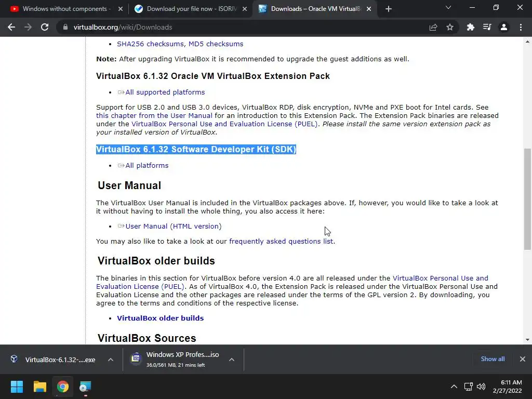
Task: Show all downloads
Action: click(x=493, y=359)
